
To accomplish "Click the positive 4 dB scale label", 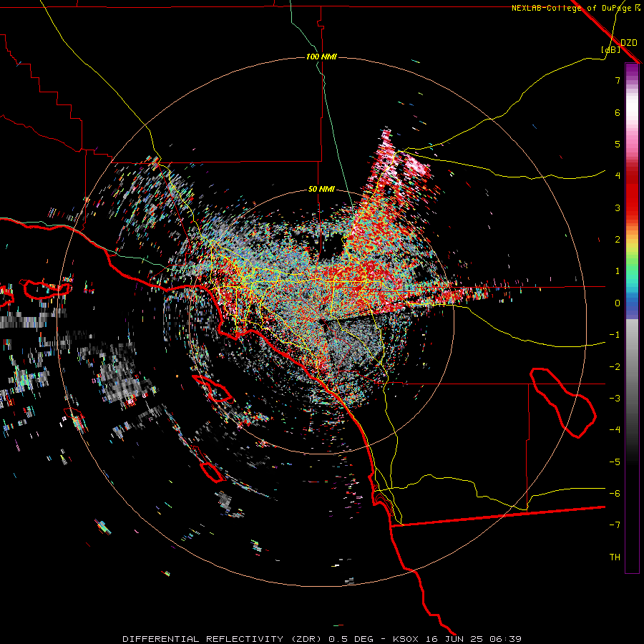I will [618, 176].
